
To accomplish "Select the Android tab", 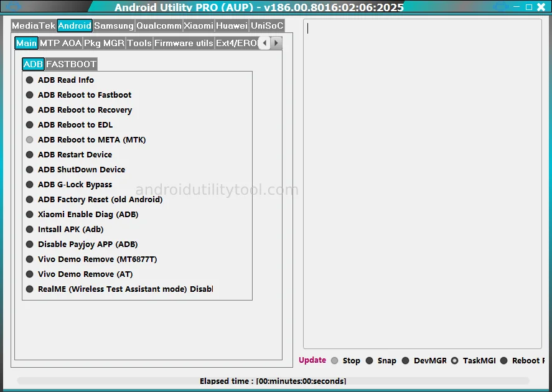I will [x=75, y=26].
